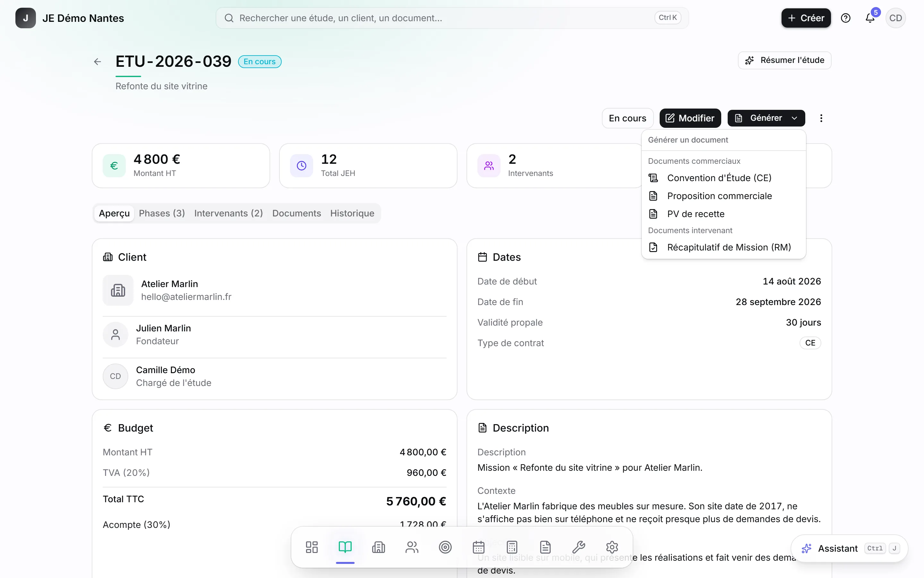The height and width of the screenshot is (578, 924).
Task: Click the Modifier button
Action: click(x=690, y=118)
